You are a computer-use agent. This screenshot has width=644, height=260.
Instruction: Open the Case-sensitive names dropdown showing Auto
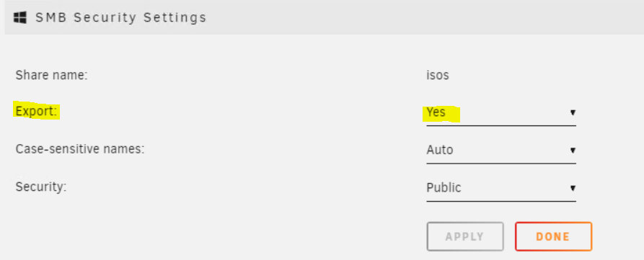(x=501, y=151)
